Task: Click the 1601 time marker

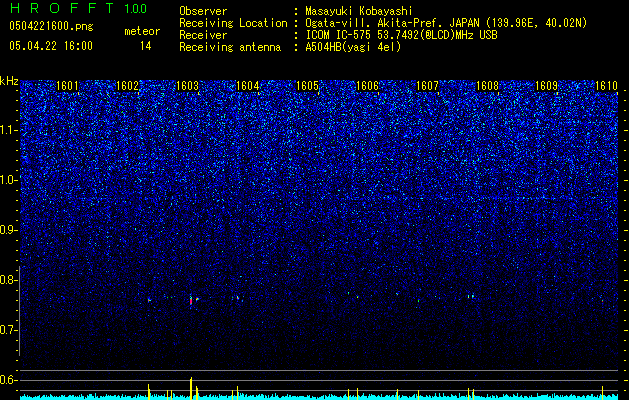Action: [x=67, y=86]
